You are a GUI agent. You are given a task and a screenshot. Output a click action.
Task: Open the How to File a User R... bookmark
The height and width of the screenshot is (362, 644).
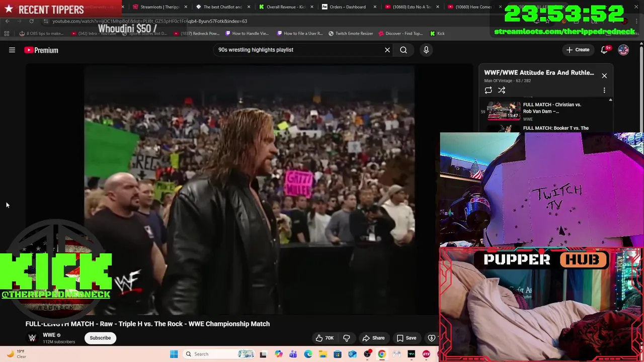[x=300, y=33]
